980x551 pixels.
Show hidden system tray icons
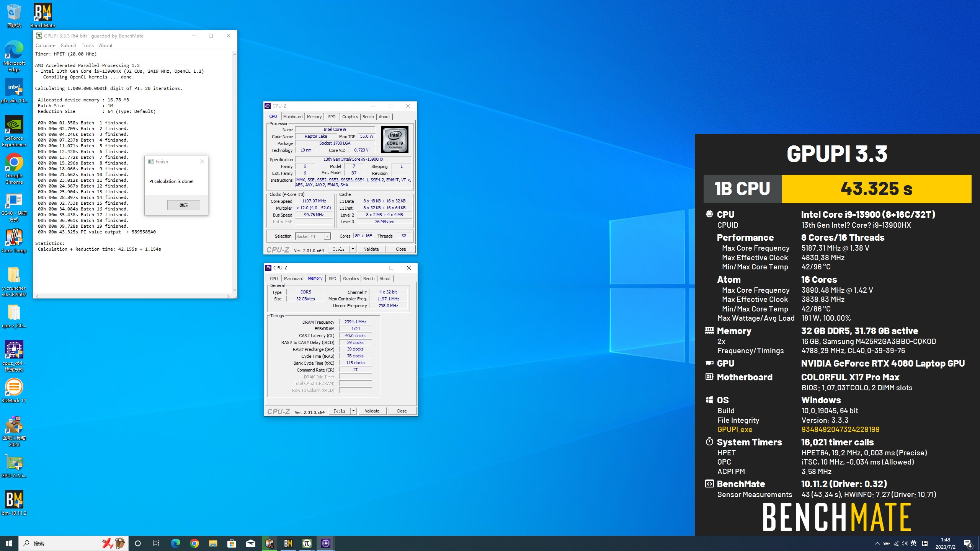click(877, 543)
